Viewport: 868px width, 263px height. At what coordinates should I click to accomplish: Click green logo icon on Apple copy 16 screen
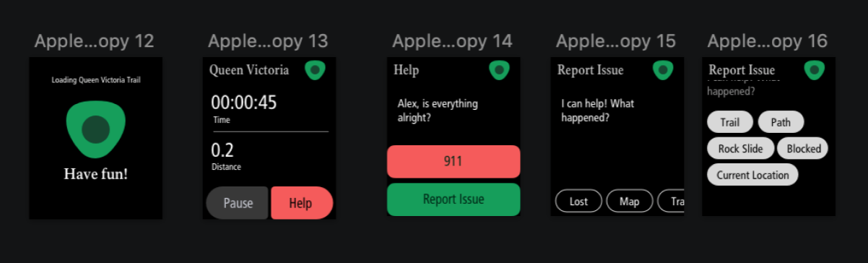pos(815,70)
